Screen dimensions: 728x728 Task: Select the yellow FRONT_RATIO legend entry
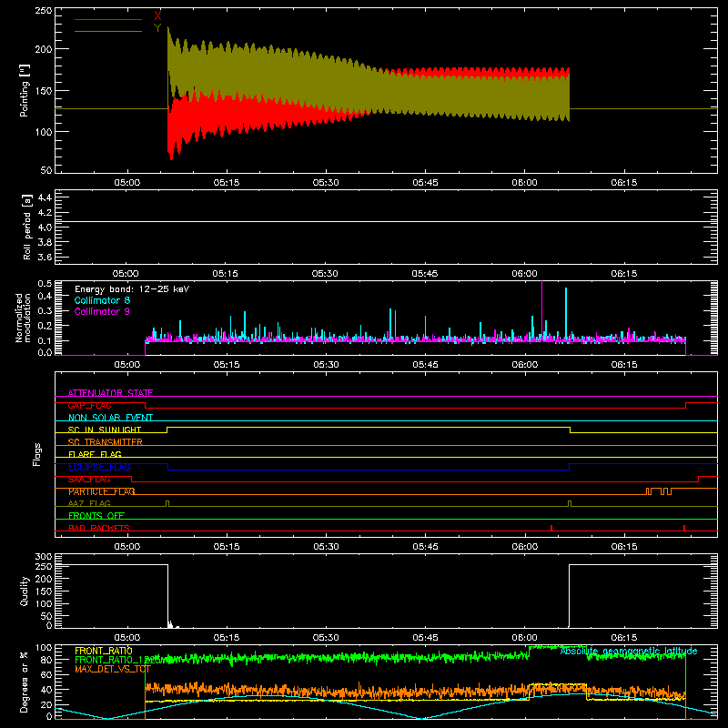(104, 651)
